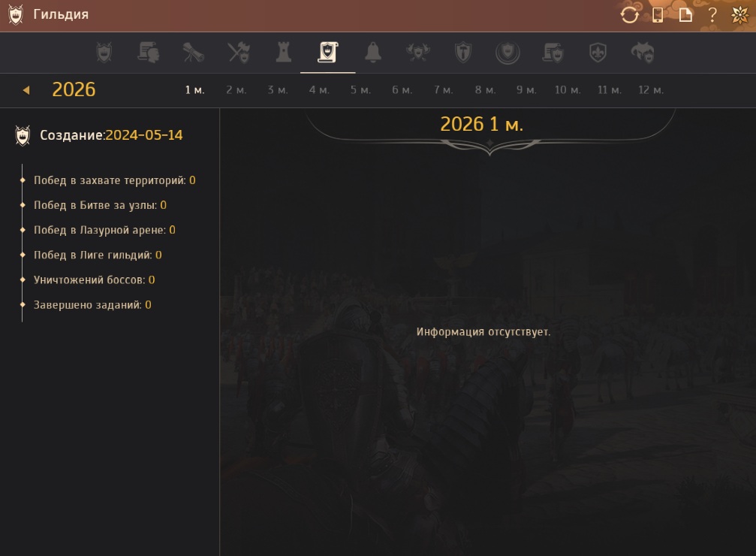This screenshot has height=556, width=756.
Task: Open the bell notifications guild tab
Action: tap(372, 53)
